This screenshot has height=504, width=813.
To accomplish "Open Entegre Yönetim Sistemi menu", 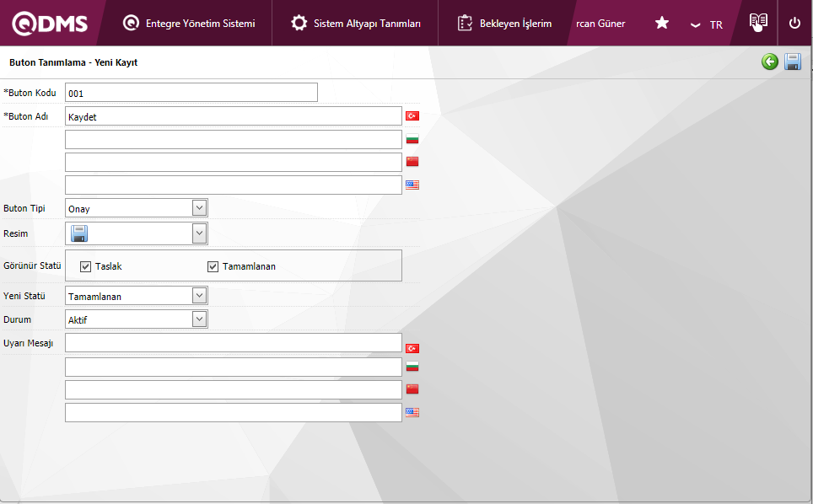I will point(189,24).
